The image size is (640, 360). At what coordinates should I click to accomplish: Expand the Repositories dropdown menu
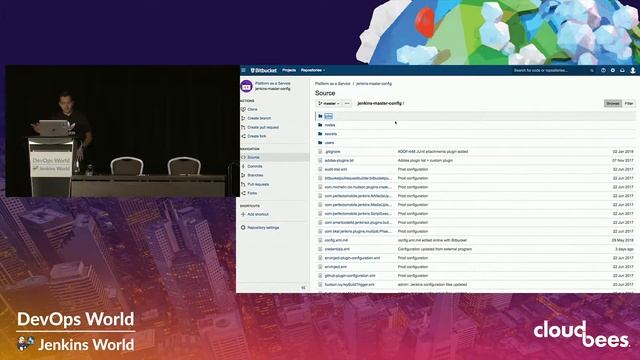tap(313, 70)
